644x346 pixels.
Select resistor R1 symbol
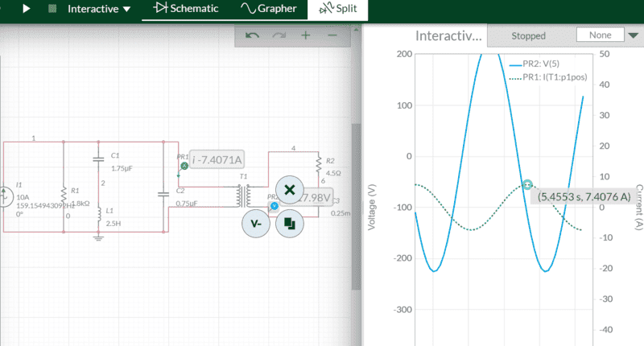[64, 194]
